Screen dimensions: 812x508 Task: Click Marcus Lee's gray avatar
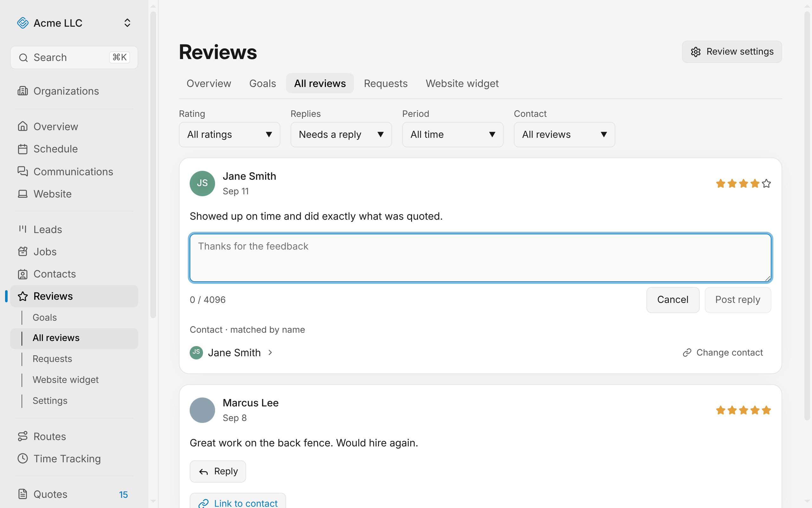tap(202, 410)
